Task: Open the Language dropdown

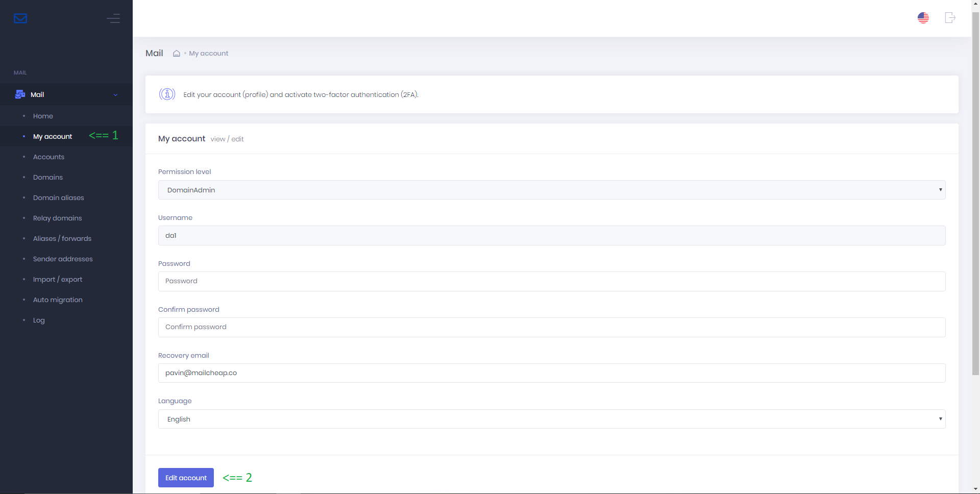Action: (x=551, y=419)
